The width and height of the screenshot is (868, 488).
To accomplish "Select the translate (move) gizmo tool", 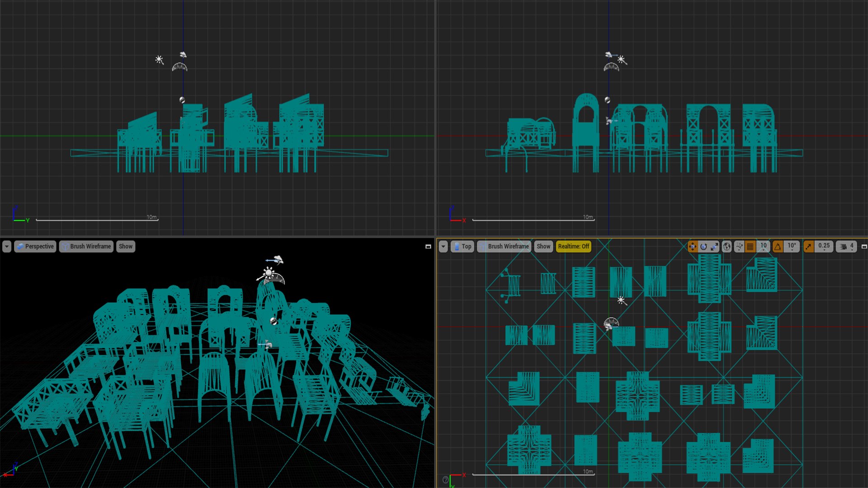I will pos(693,246).
